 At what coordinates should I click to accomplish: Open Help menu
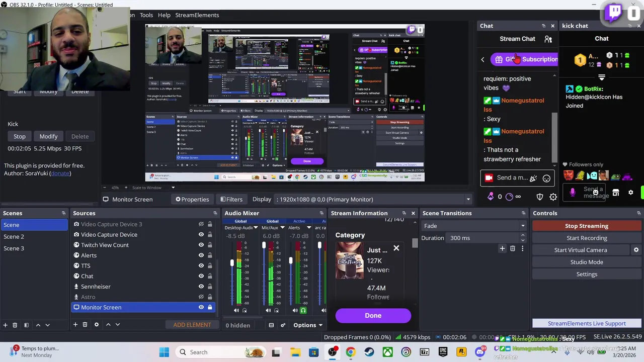coord(164,15)
